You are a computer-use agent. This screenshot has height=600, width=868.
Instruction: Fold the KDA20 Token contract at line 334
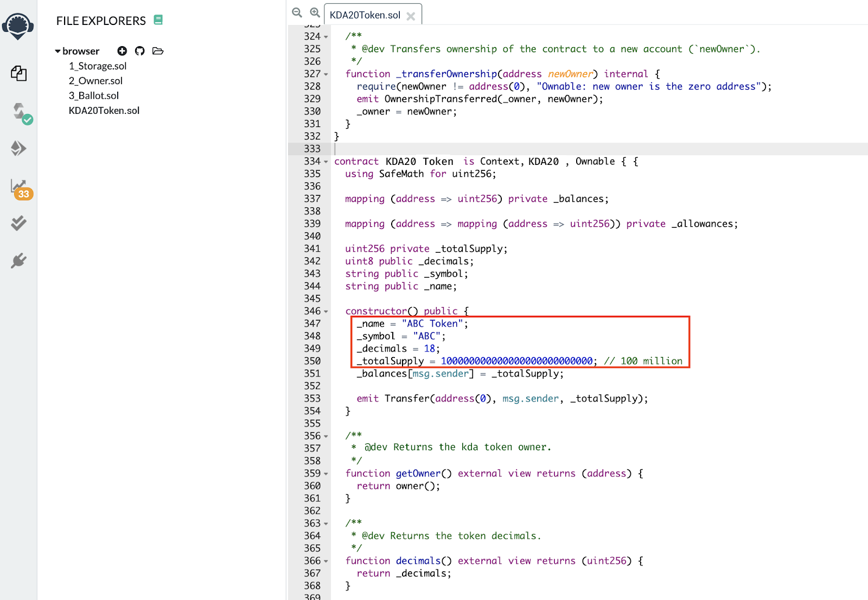click(x=326, y=162)
